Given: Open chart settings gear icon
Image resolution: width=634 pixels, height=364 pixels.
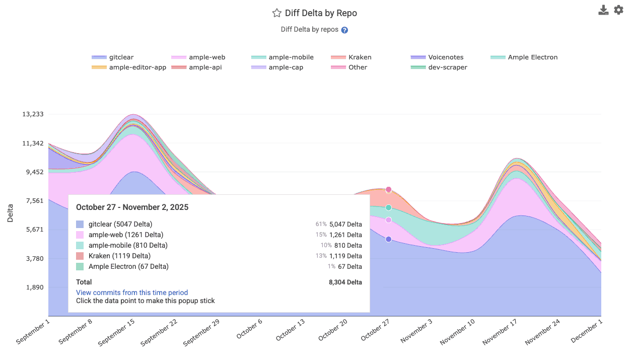Looking at the screenshot, I should tap(618, 10).
